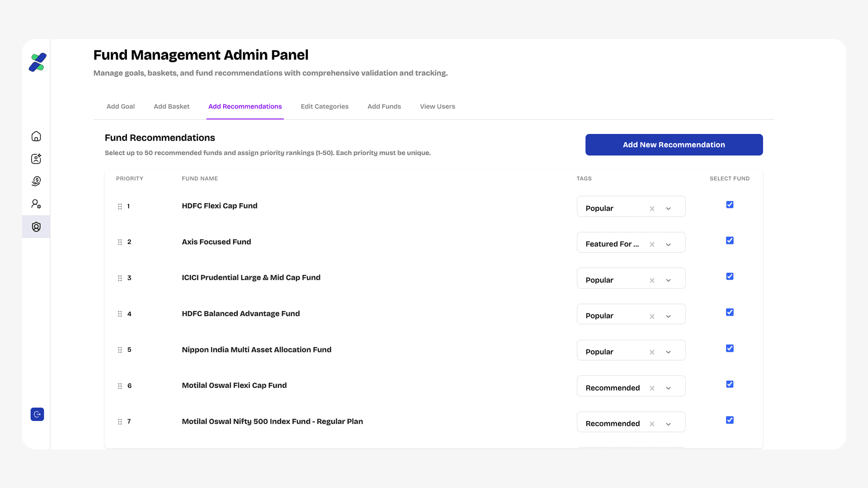Expand Recommended tag dropdown for Nifty 500 Index Fund

tap(668, 424)
